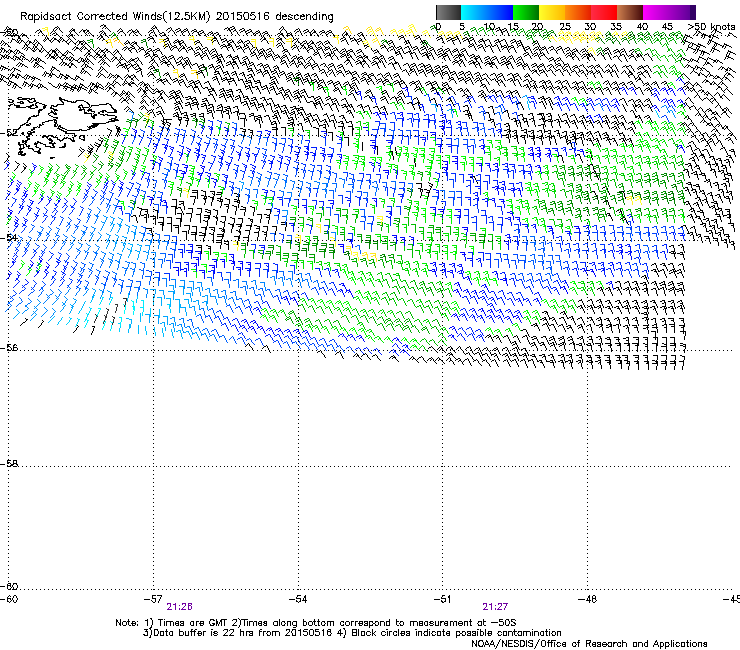Select the green 15-20 knots legend color
The height and width of the screenshot is (650, 740).
[526, 12]
